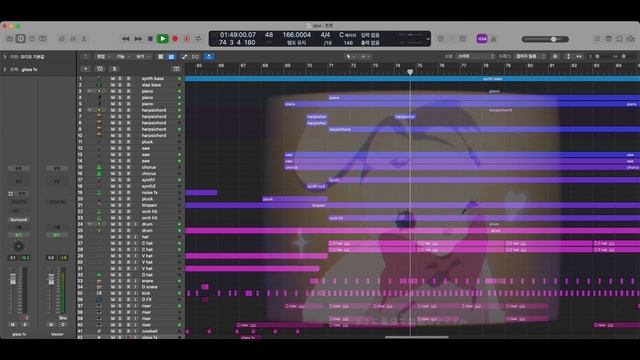The image size is (640, 360).
Task: Click the glass fx channel pan knob
Action: (19, 246)
